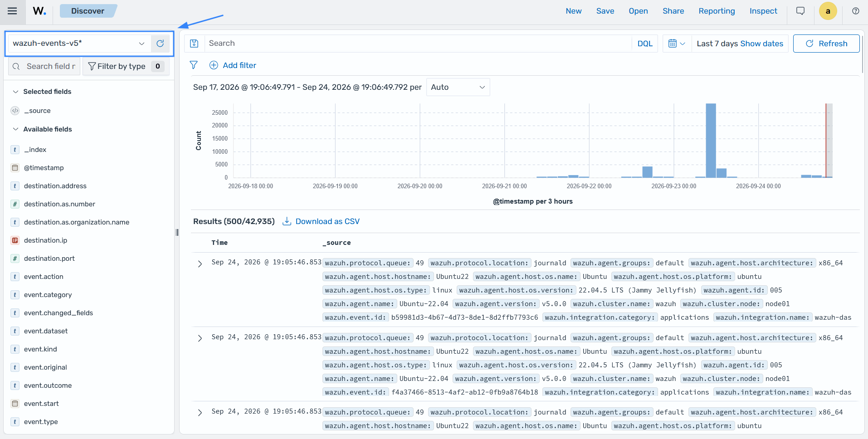The width and height of the screenshot is (868, 439).
Task: Click Add filter
Action: coord(233,65)
